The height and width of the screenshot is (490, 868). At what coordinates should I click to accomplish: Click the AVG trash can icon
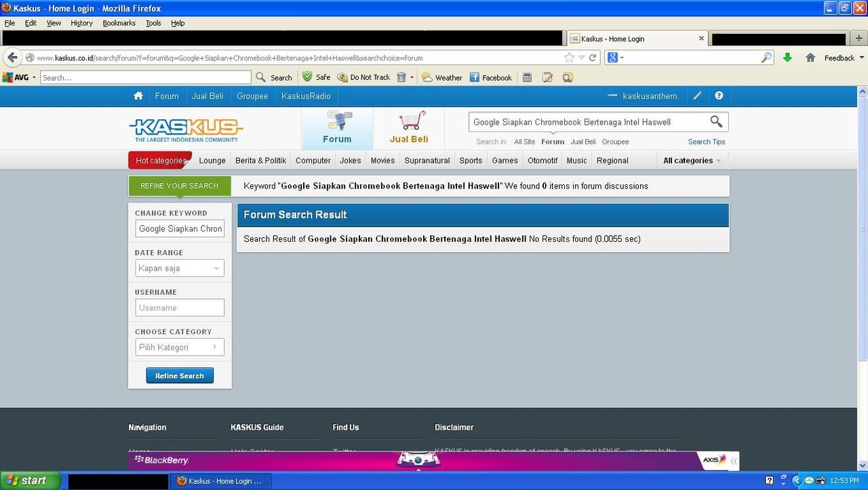[401, 77]
